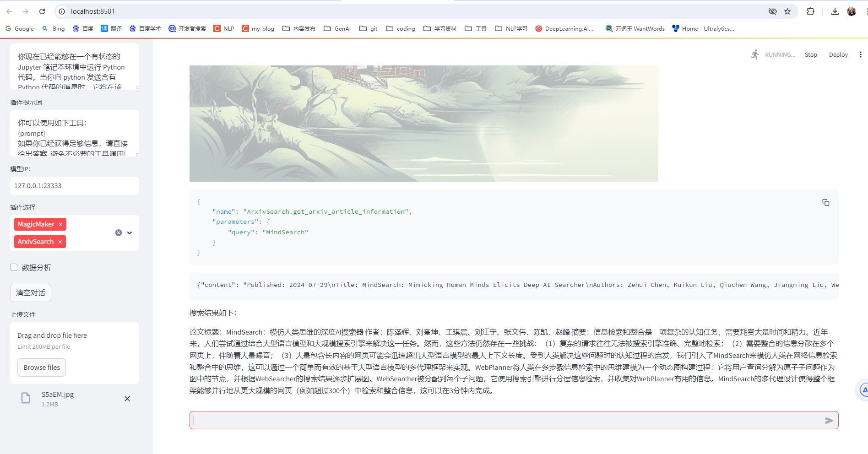Image resolution: width=868 pixels, height=454 pixels.
Task: Send the chat message with the arrow icon
Action: click(829, 420)
